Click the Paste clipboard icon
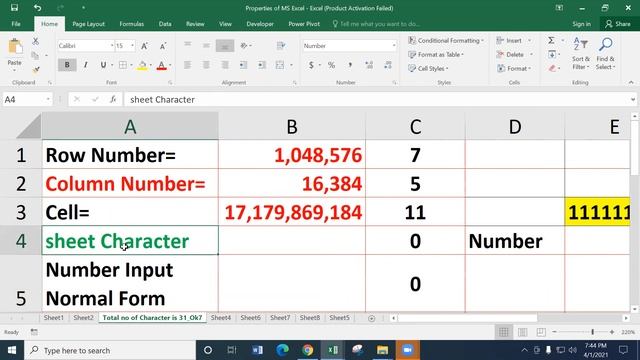This screenshot has height=360, width=640. click(x=15, y=47)
